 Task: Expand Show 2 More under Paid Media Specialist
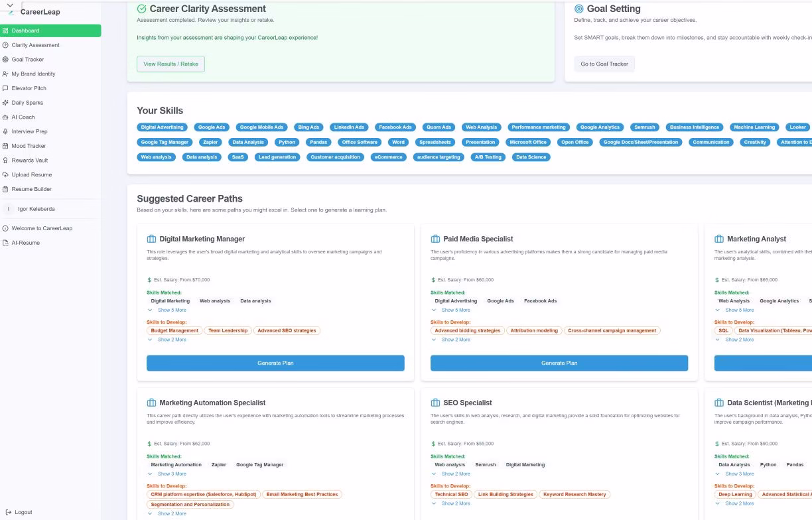click(x=455, y=340)
